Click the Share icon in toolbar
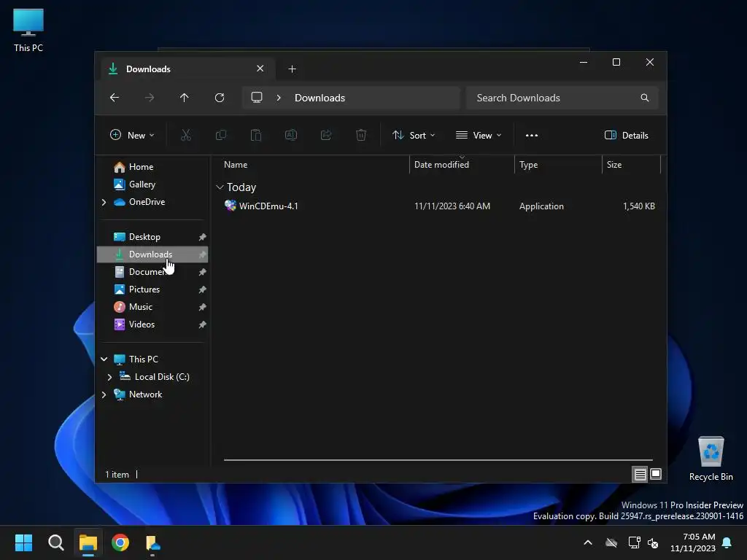 pos(326,135)
